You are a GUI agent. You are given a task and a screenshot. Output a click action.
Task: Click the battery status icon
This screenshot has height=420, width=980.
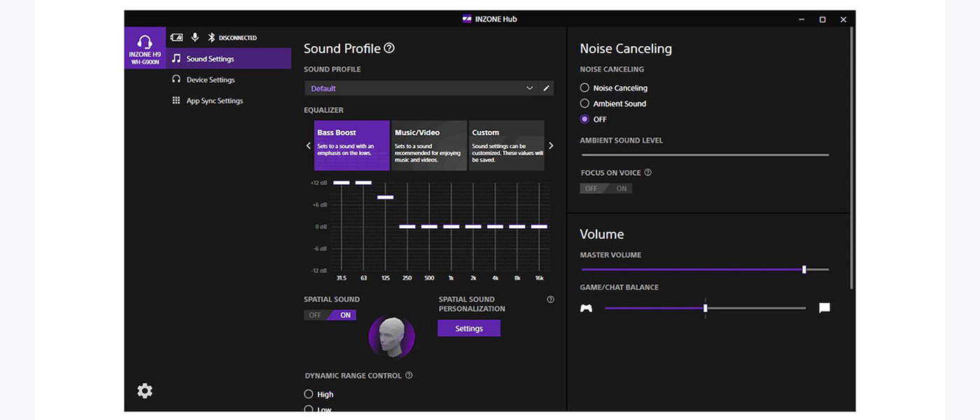[176, 38]
